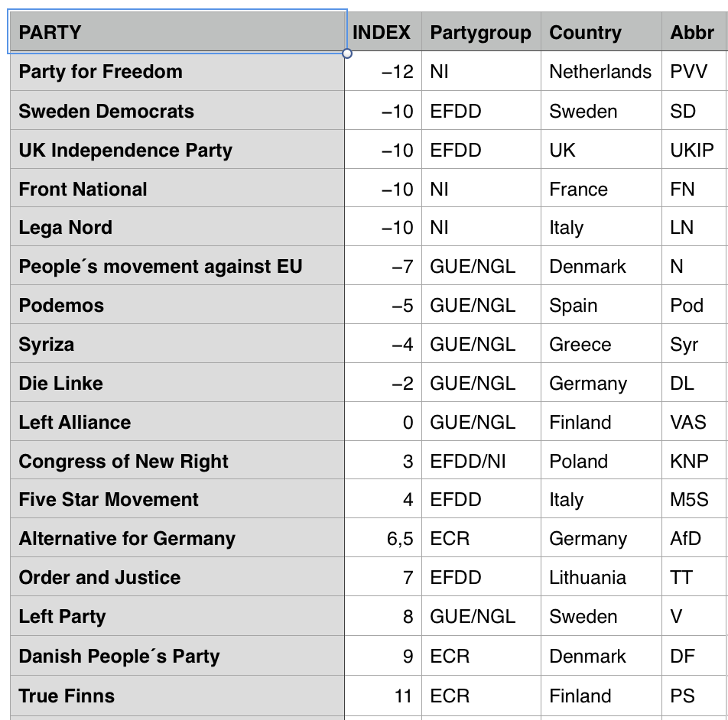This screenshot has height=720, width=728.
Task: Click the True Finns party cell
Action: (x=177, y=696)
